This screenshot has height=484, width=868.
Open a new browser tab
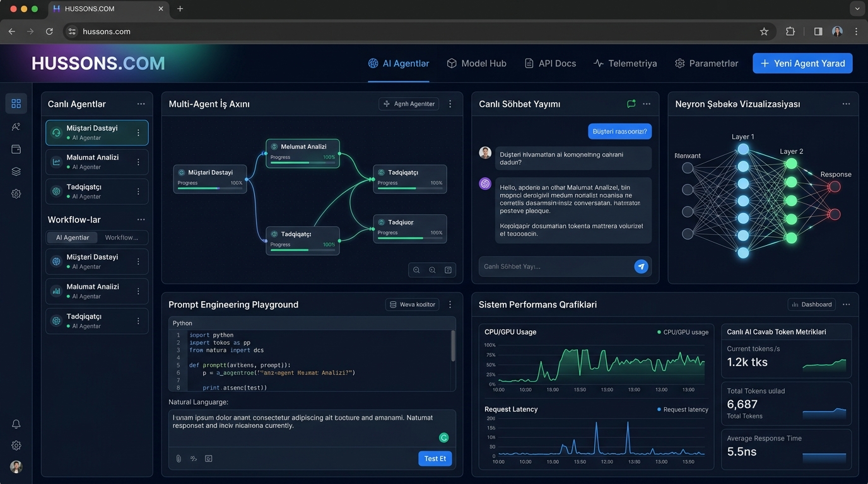pyautogui.click(x=180, y=9)
